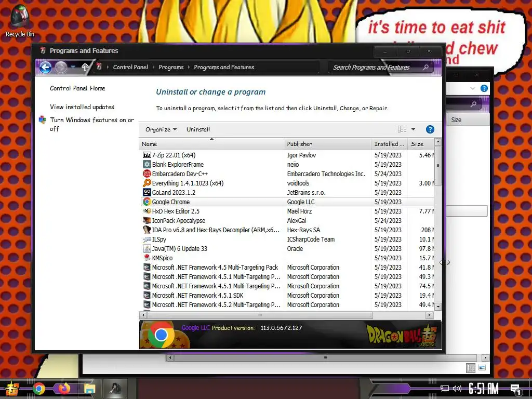This screenshot has width=532, height=399.
Task: Click the HxD Hex Editor icon
Action: click(147, 211)
